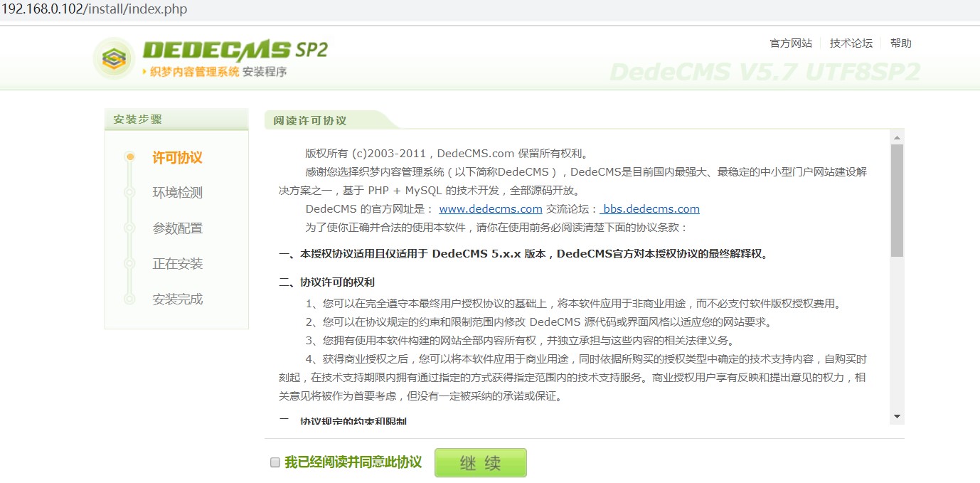Viewport: 980px width, 483px height.
Task: Visit the bbs.dedecms.com forum link
Action: coord(651,209)
